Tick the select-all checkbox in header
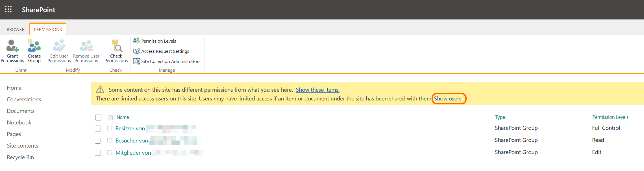Viewport: 644px width, 171px height. (98, 117)
